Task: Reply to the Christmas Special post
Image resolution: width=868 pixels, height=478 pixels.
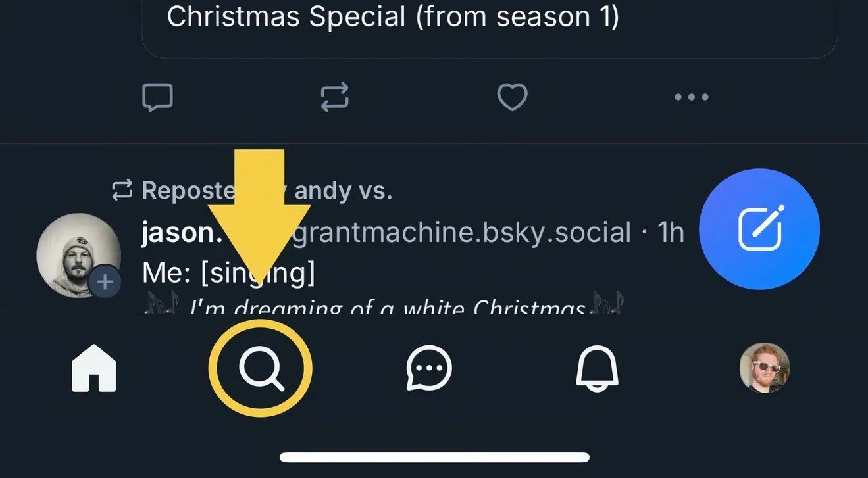Action: pyautogui.click(x=158, y=97)
